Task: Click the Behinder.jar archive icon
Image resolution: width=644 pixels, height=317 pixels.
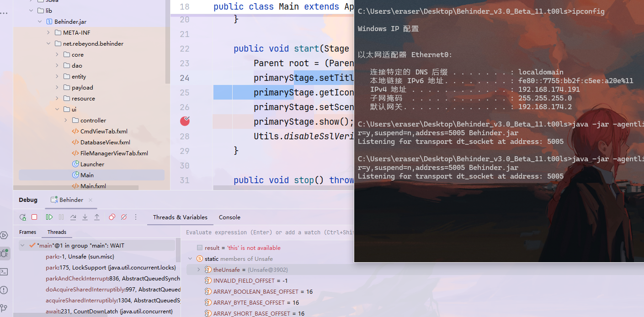Action: click(49, 21)
